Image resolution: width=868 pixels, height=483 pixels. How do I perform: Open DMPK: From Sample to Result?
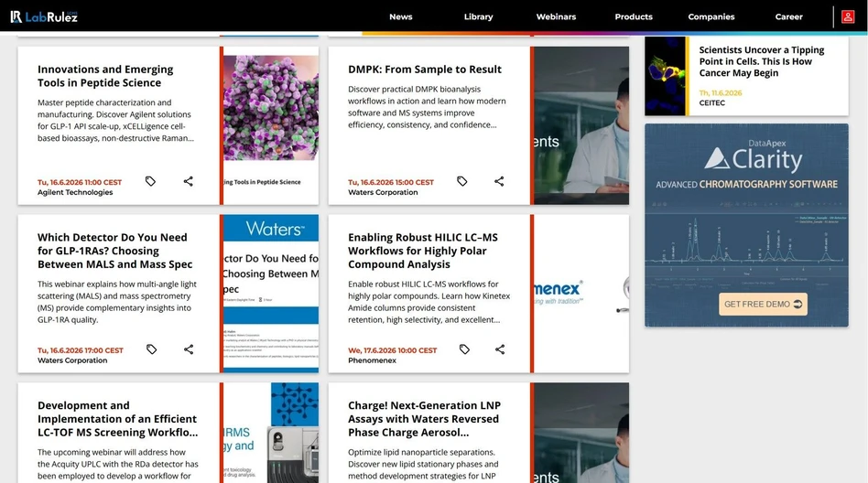[425, 70]
